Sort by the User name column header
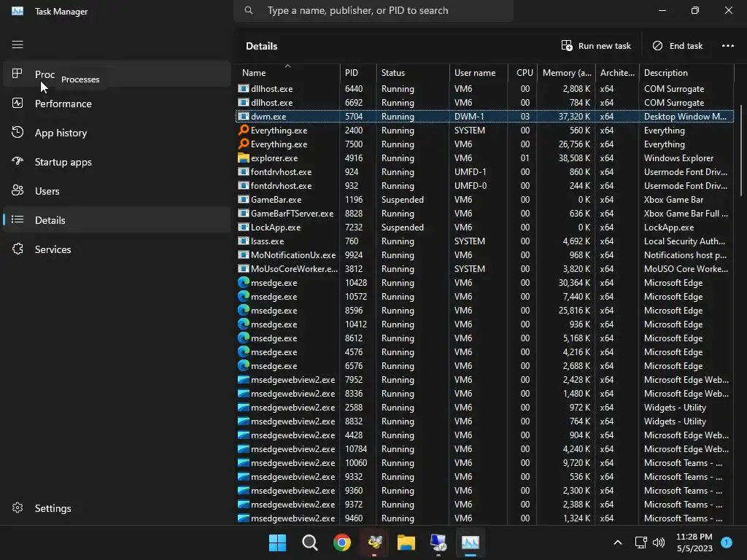747x560 pixels. tap(479, 72)
